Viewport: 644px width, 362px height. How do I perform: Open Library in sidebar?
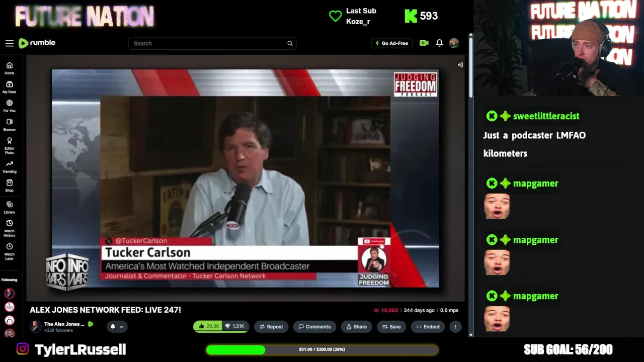(x=9, y=208)
